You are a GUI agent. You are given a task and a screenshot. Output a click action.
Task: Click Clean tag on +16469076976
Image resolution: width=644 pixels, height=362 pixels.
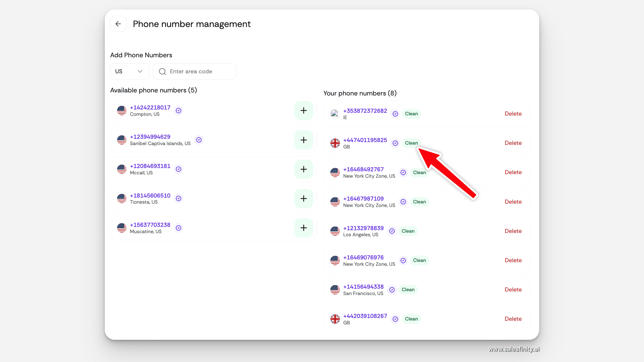419,260
